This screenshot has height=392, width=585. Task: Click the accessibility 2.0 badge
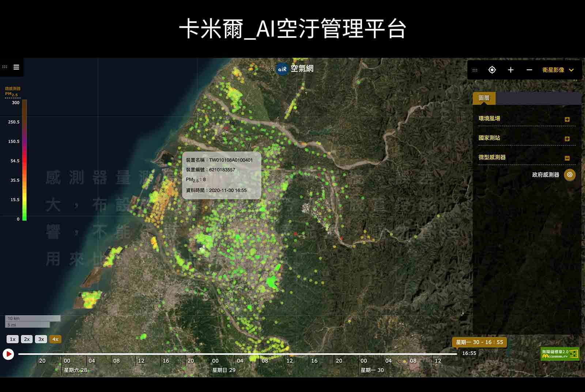(560, 354)
